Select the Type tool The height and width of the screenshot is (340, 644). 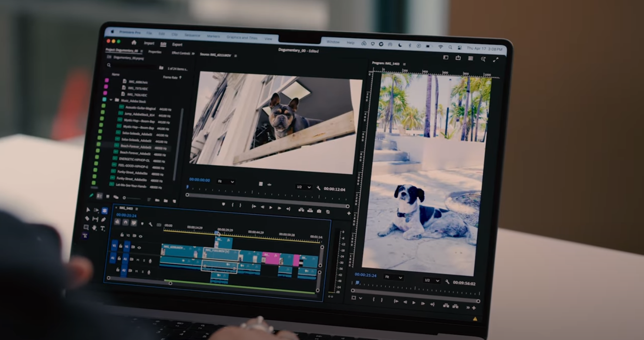(103, 228)
